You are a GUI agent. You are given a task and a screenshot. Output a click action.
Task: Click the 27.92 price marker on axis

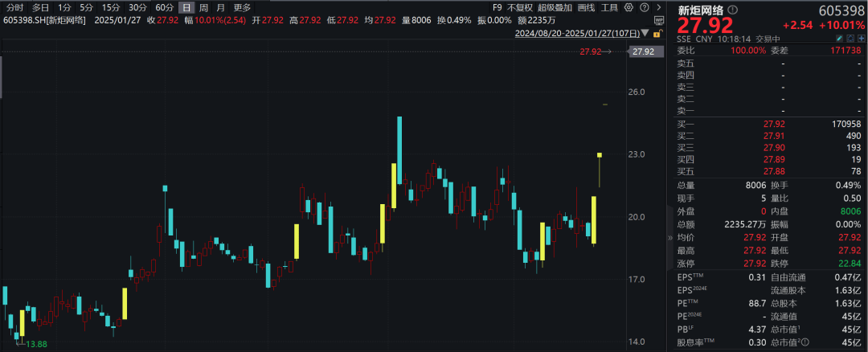pyautogui.click(x=643, y=51)
